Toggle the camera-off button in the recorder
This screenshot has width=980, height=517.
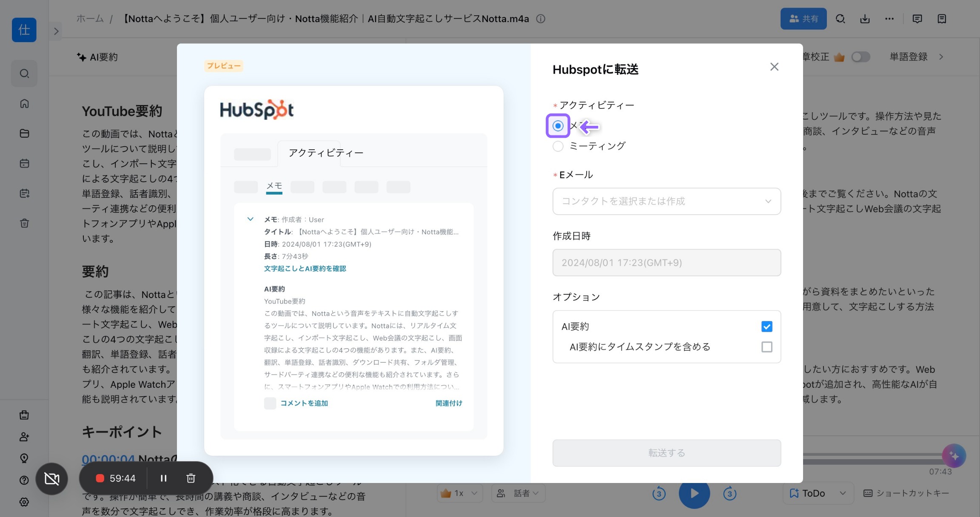tap(52, 479)
